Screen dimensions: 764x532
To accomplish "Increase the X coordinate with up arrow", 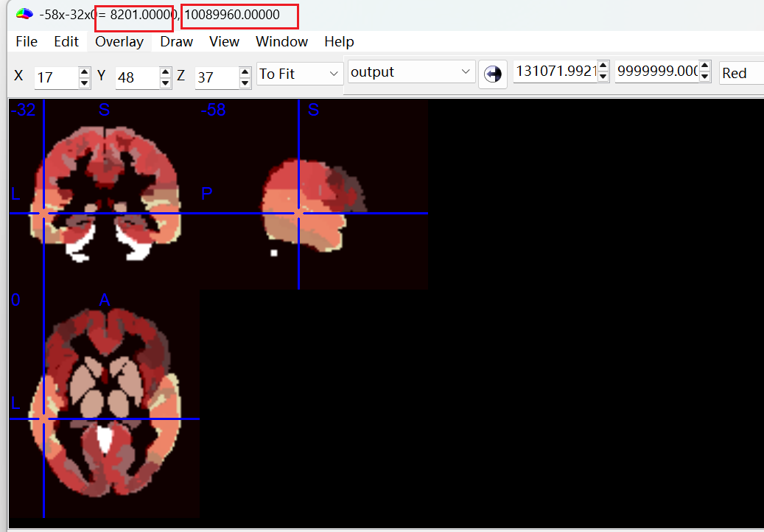I will click(x=84, y=72).
